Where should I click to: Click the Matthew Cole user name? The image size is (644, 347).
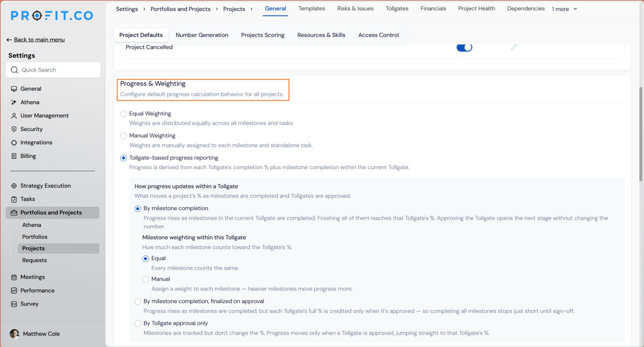coord(41,334)
